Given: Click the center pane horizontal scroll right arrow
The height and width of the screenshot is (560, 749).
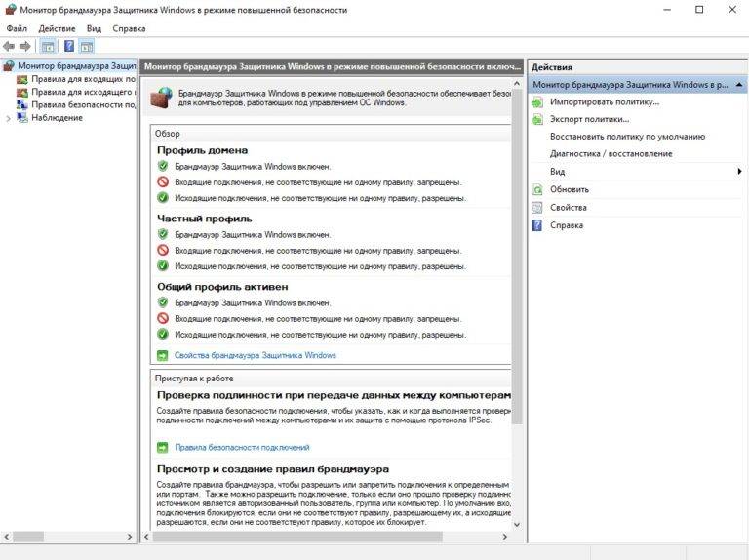Looking at the screenshot, I should (x=504, y=537).
